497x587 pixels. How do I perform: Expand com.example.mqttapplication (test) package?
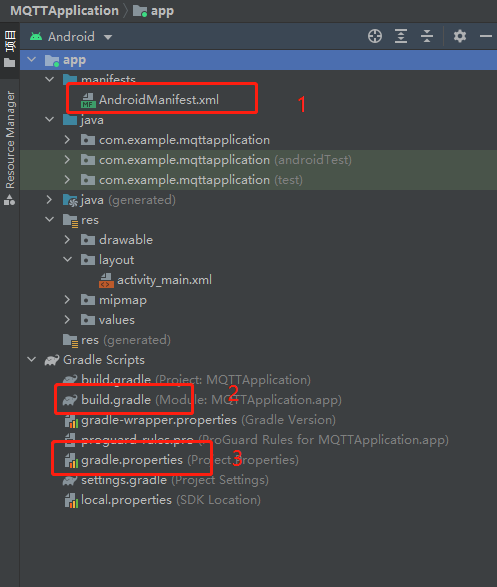coord(67,180)
